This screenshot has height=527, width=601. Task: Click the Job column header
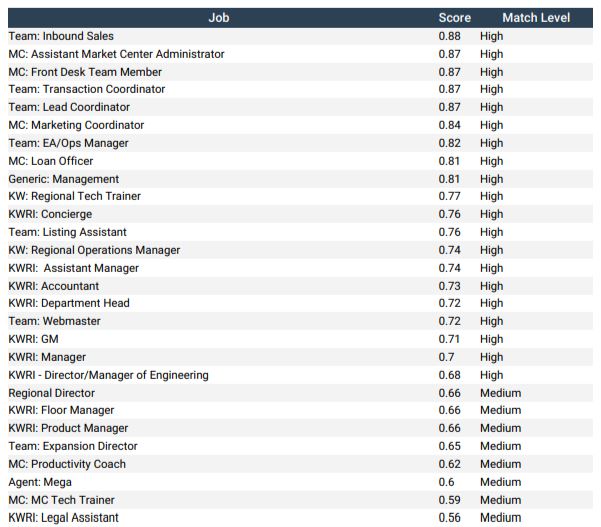point(219,18)
